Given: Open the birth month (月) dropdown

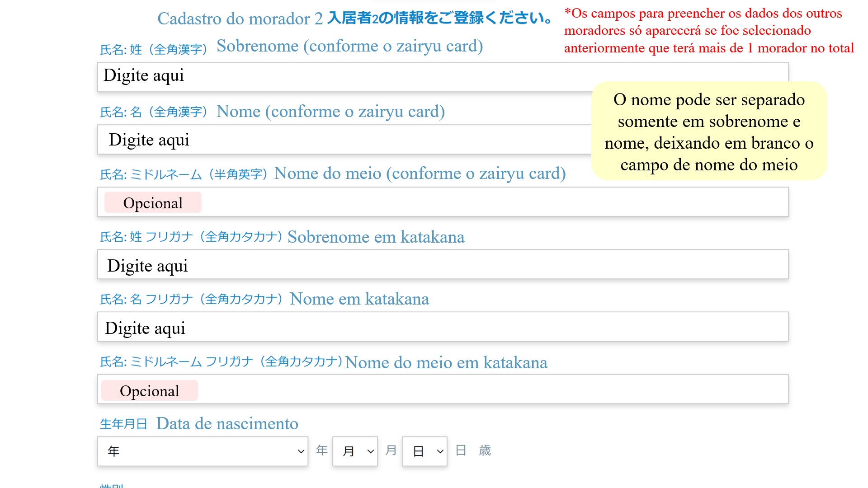Looking at the screenshot, I should [352, 451].
